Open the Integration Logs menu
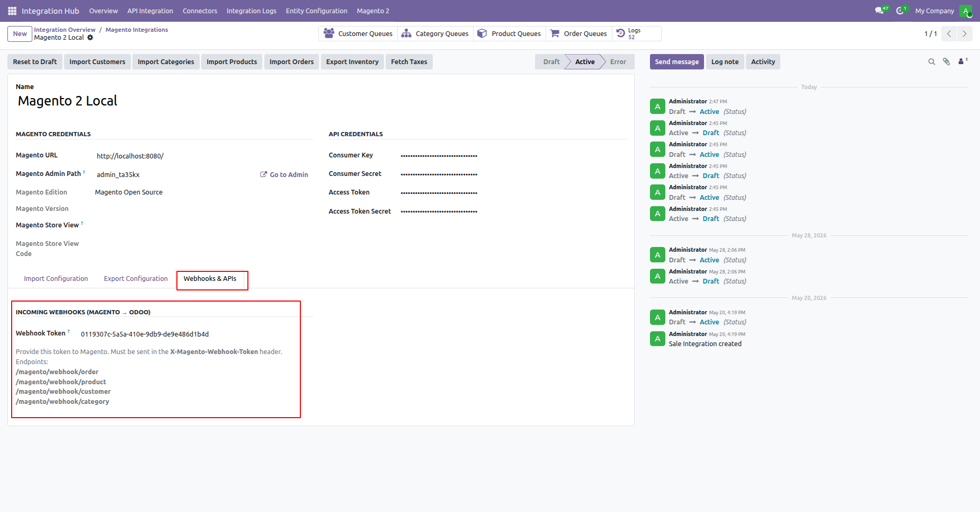 [251, 11]
